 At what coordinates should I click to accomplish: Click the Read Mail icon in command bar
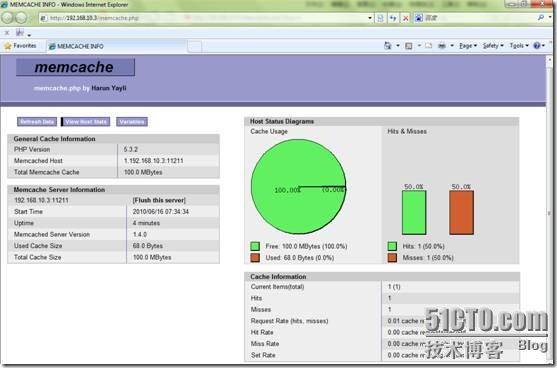pyautogui.click(x=429, y=46)
